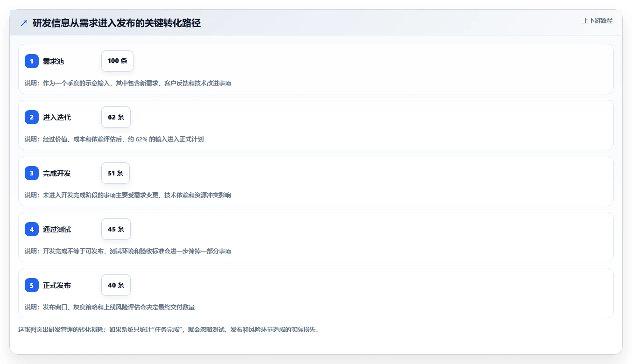
Task: Click the 通过测试 stage label
Action: point(57,229)
